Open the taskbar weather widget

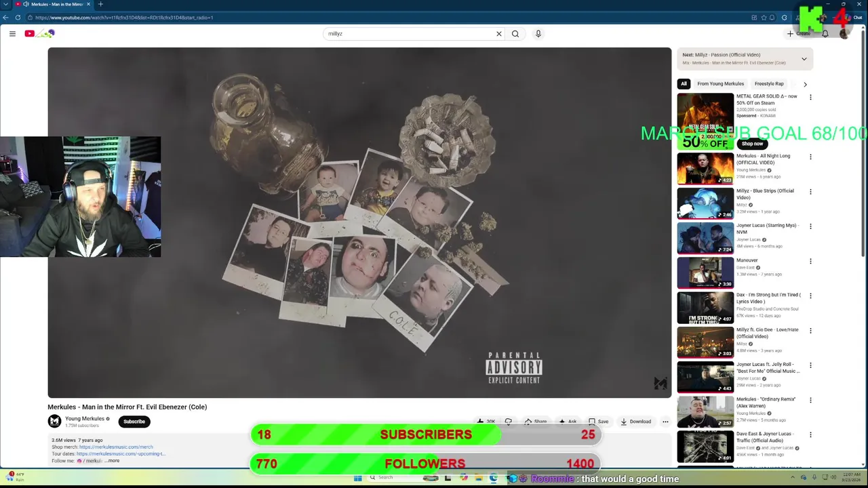15,476
